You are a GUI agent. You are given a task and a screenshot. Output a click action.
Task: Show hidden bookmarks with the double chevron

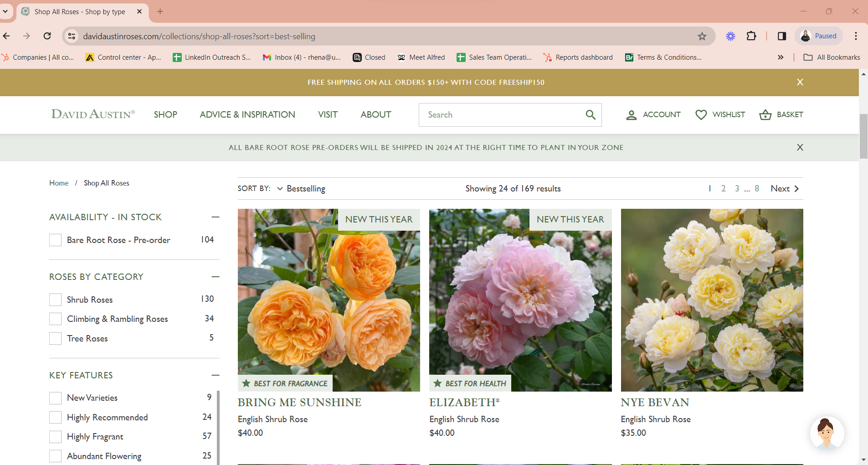pyautogui.click(x=781, y=57)
